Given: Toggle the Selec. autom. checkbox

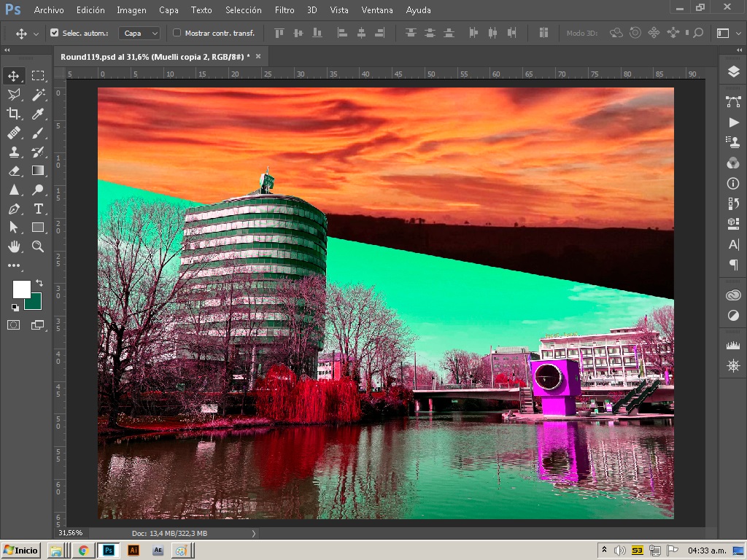Looking at the screenshot, I should 54,33.
